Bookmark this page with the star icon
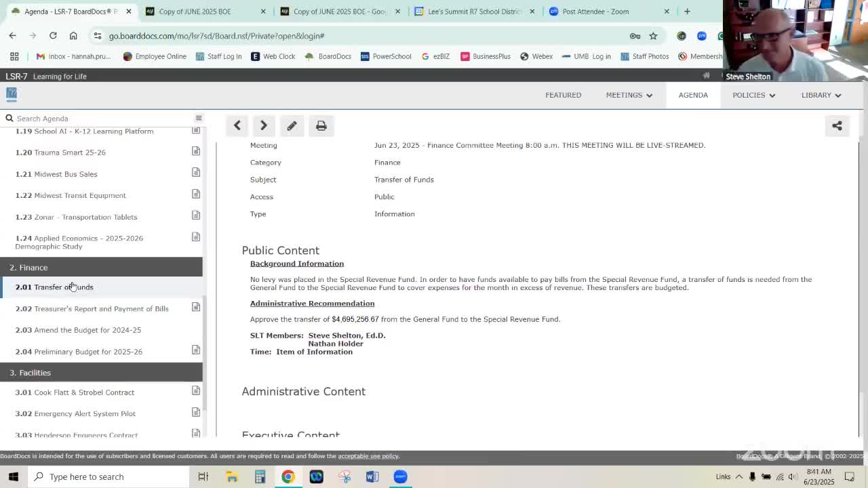Screen dimensions: 868x488 (653, 36)
